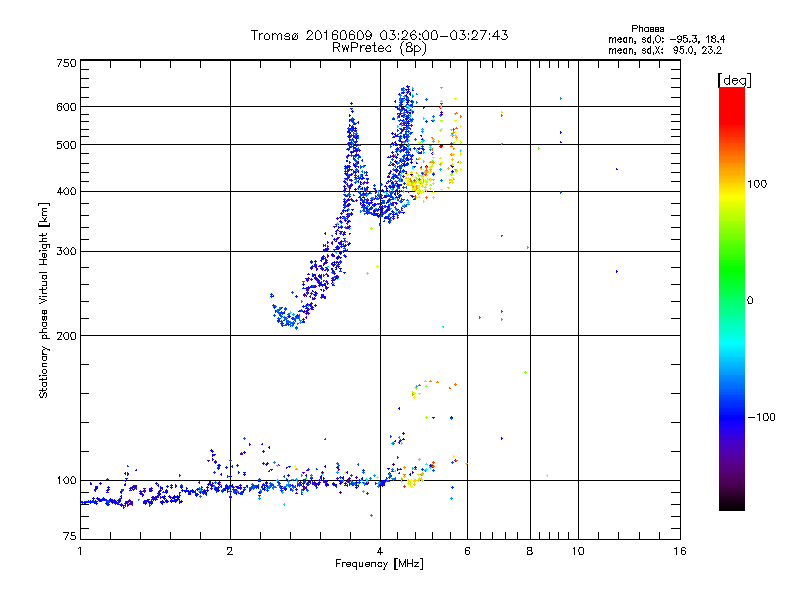Image resolution: width=800 pixels, height=600 pixels.
Task: Select the 'mean, sd,O: -95.3, 18.4' line
Action: point(666,39)
